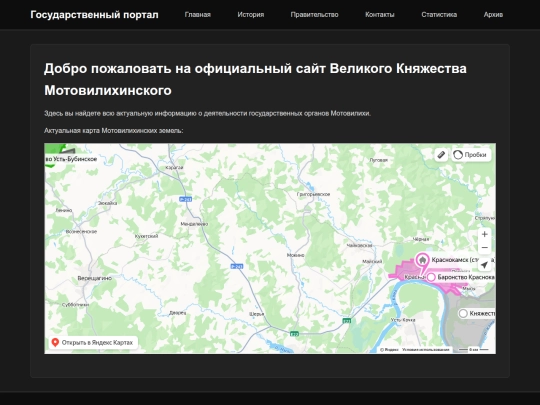Click the Верещагино town label
Screen dimensions: 540x405
click(95, 278)
